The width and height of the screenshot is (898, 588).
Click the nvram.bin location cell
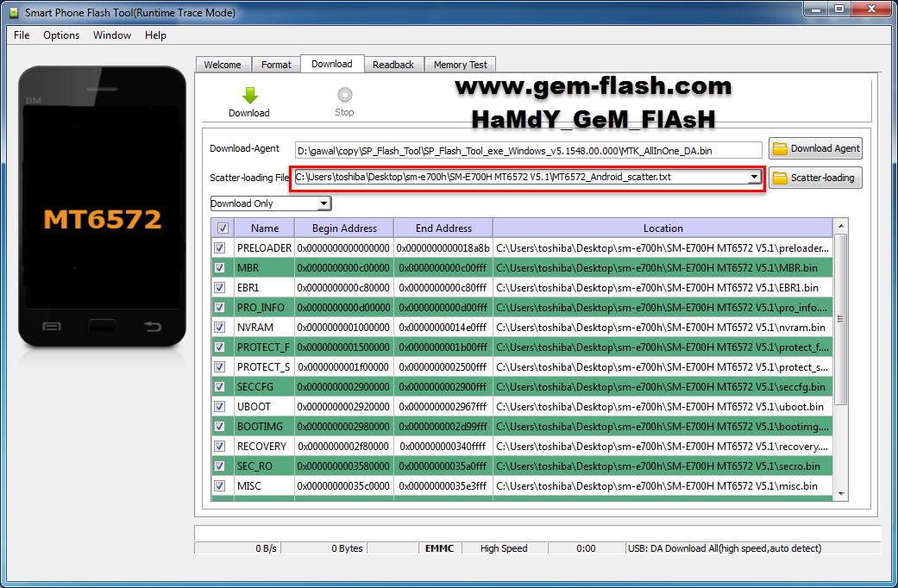pyautogui.click(x=663, y=328)
